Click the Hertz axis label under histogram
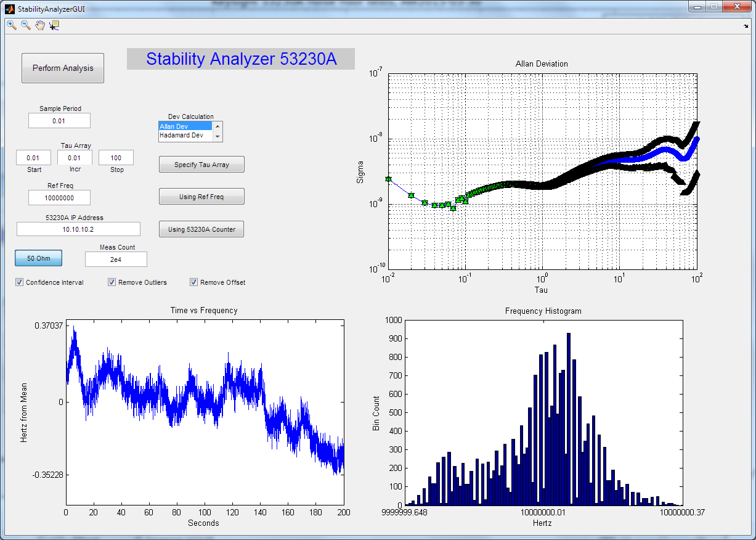 [542, 523]
